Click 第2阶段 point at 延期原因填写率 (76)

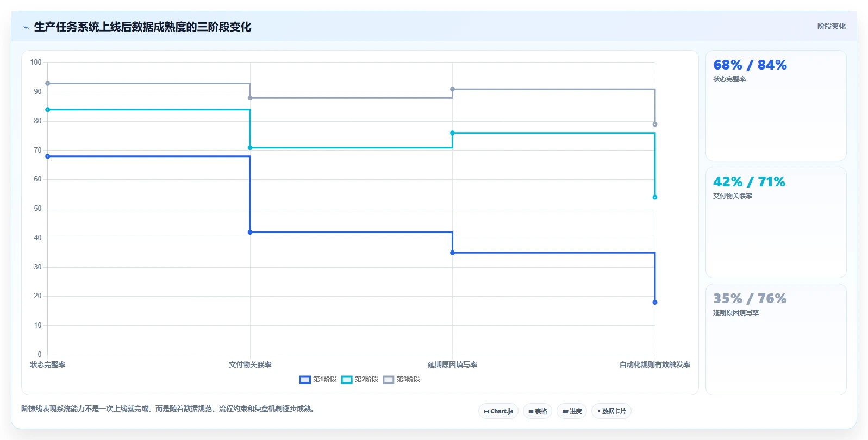tap(452, 133)
